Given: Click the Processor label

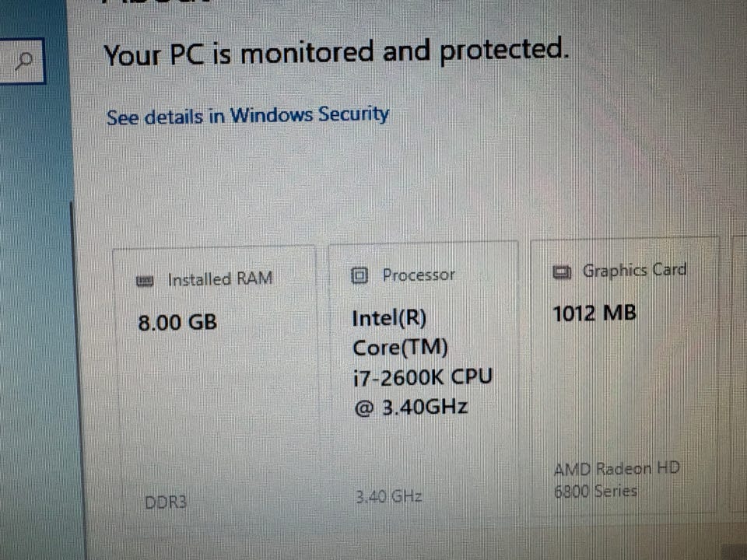Looking at the screenshot, I should tap(419, 275).
